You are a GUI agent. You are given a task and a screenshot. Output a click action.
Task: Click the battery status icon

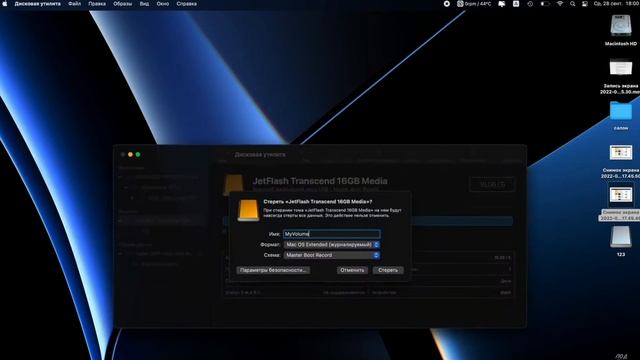(545, 4)
